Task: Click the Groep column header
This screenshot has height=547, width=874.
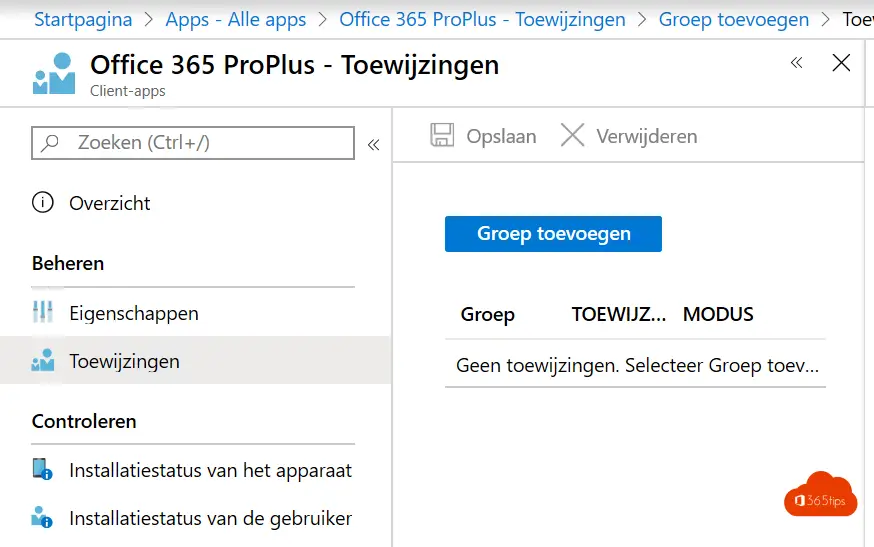Action: (488, 314)
